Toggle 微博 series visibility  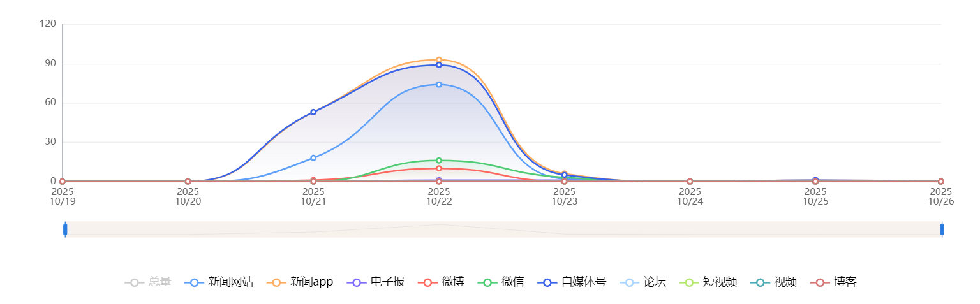pyautogui.click(x=441, y=282)
